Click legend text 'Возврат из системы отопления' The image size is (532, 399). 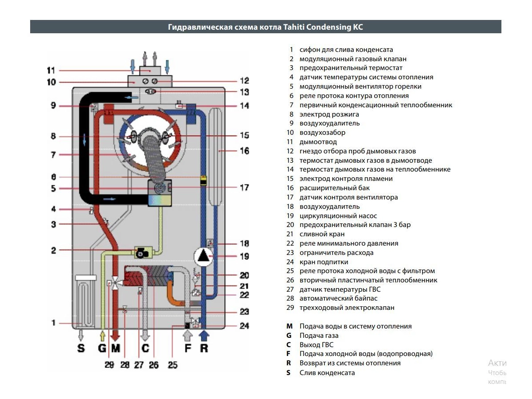(x=350, y=363)
